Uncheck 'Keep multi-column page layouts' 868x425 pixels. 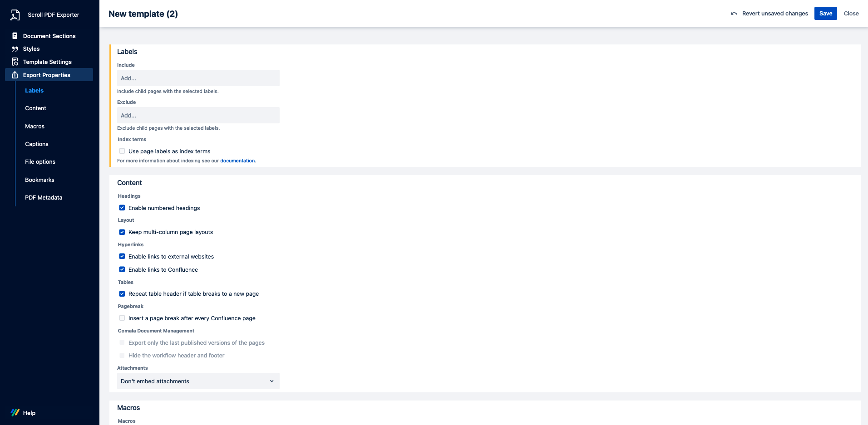(x=122, y=232)
